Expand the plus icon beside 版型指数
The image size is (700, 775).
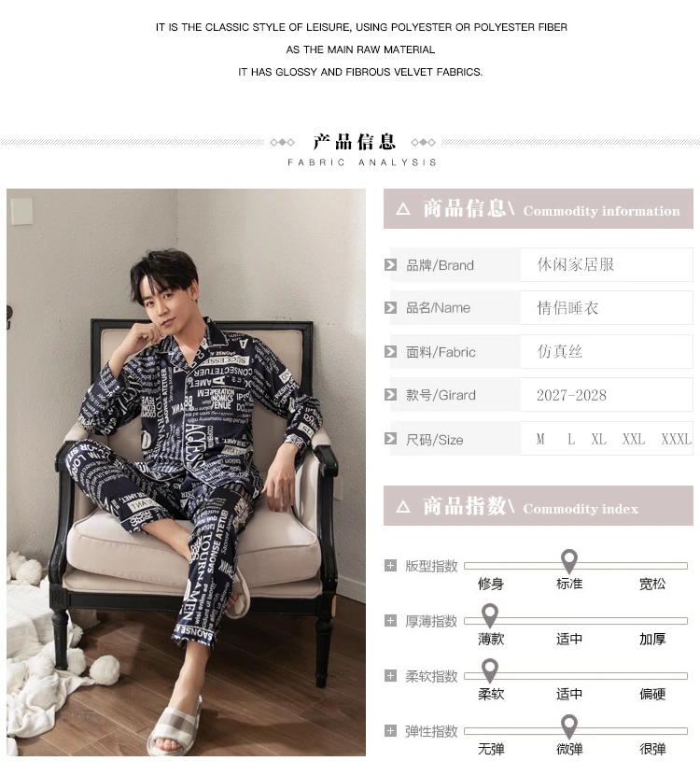click(x=390, y=566)
